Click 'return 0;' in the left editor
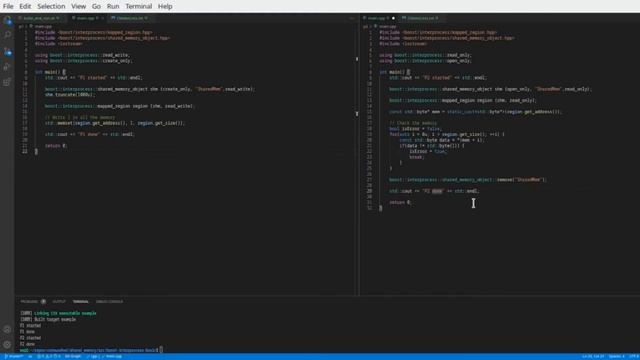 point(56,146)
